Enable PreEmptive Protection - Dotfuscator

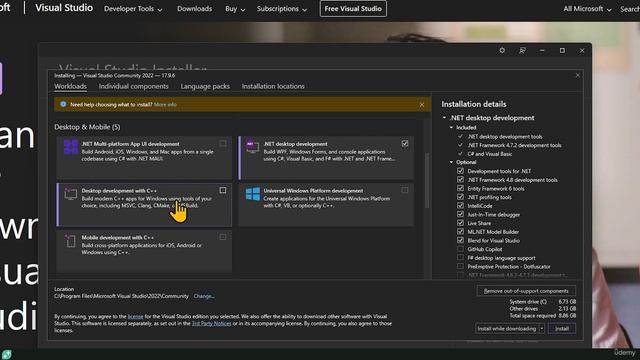(460, 266)
